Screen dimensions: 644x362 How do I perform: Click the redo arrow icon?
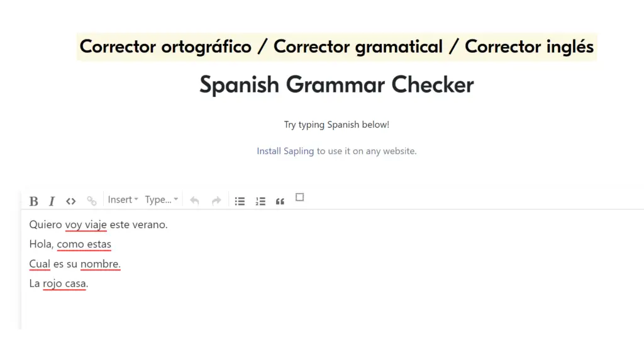[216, 200]
